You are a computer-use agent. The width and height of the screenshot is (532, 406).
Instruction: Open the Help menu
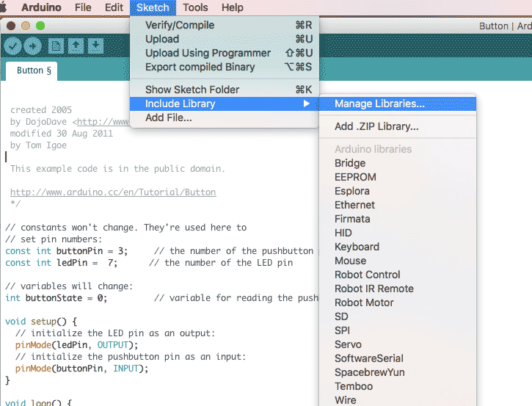(233, 7)
